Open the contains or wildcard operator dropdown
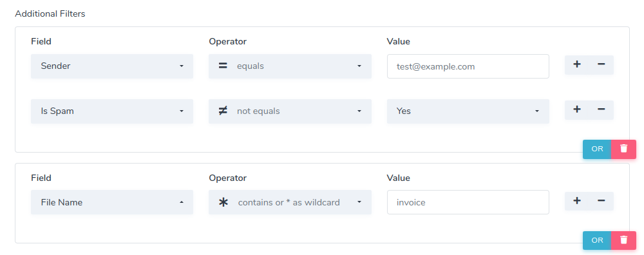The width and height of the screenshot is (644, 255). [x=290, y=202]
